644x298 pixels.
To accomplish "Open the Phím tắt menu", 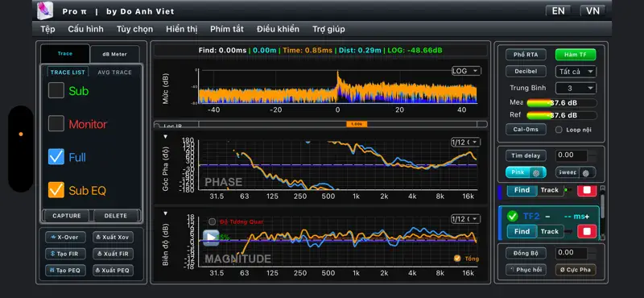I will coord(227,29).
